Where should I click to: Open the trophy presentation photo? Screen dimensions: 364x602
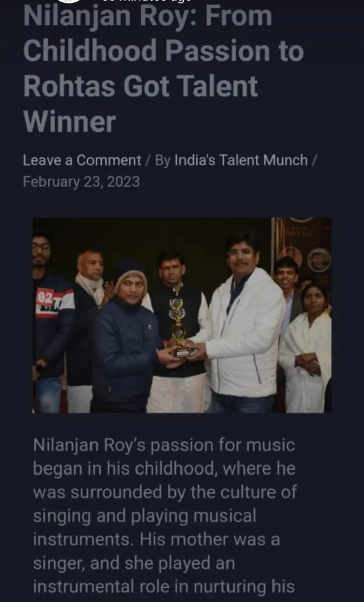click(x=182, y=315)
